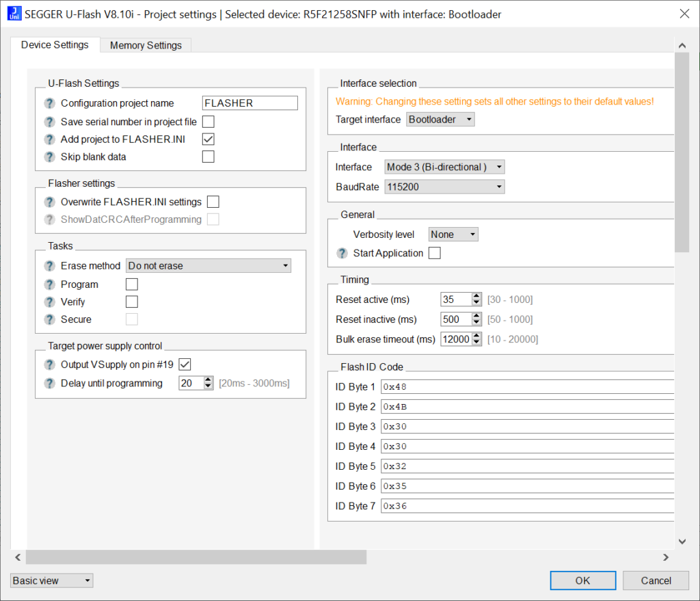This screenshot has width=700, height=601.
Task: Click the Cancel button
Action: (x=656, y=580)
